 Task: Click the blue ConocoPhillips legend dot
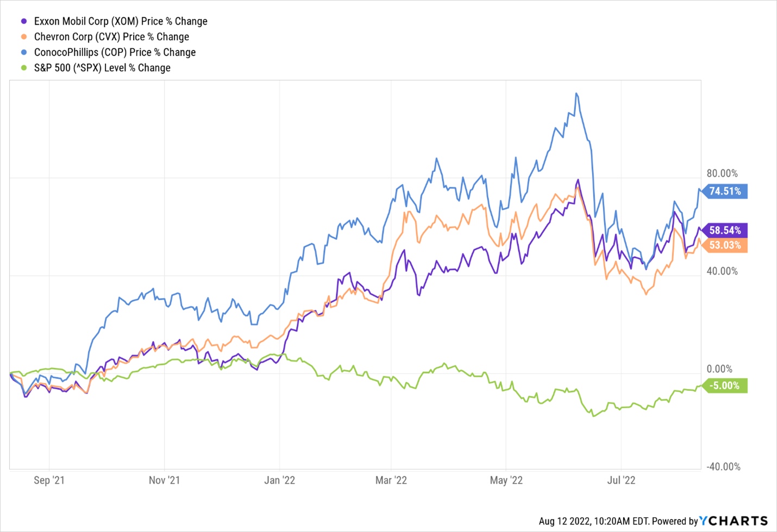click(x=23, y=53)
